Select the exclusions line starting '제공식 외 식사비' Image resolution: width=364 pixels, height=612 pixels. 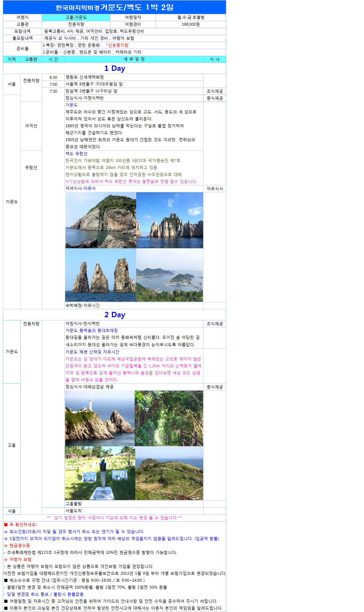pyautogui.click(x=89, y=38)
